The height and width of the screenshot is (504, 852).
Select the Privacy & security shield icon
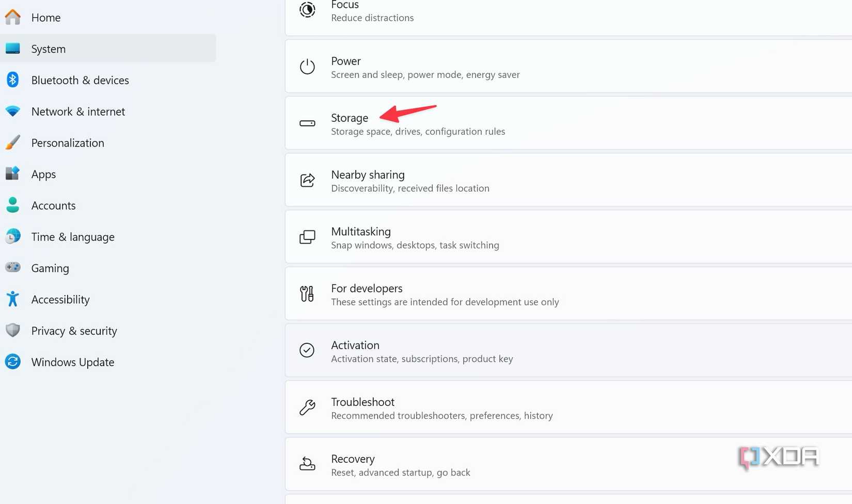tap(12, 330)
